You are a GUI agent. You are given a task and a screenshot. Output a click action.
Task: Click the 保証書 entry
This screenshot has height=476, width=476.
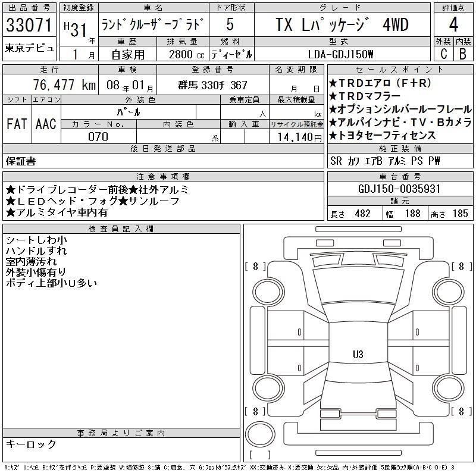[21, 161]
